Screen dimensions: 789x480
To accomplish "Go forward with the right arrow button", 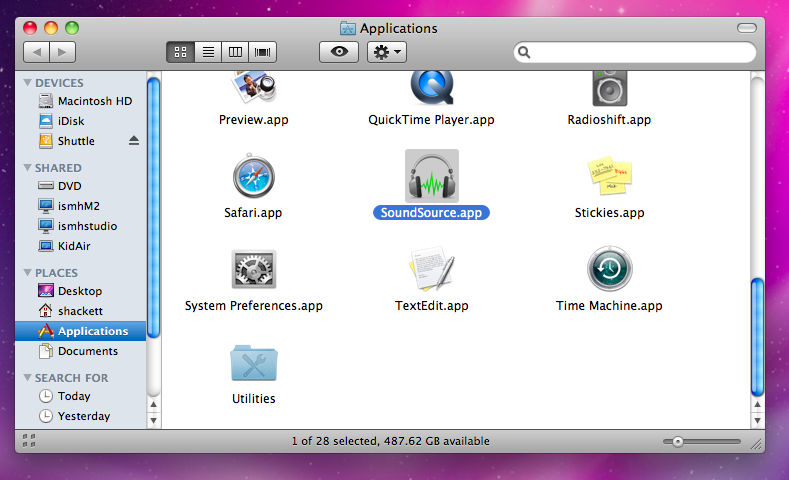I will pyautogui.click(x=62, y=52).
